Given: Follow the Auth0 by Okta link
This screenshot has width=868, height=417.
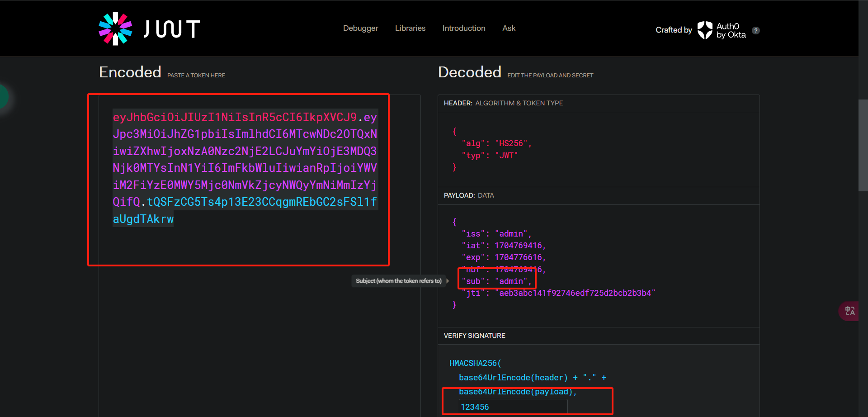Looking at the screenshot, I should [x=722, y=30].
